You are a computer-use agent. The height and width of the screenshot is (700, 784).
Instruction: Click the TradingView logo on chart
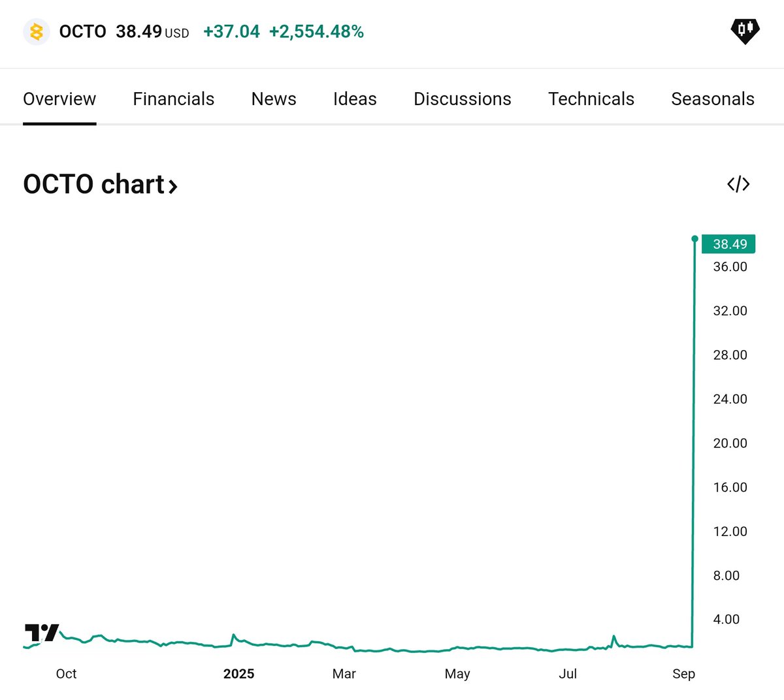pyautogui.click(x=42, y=633)
